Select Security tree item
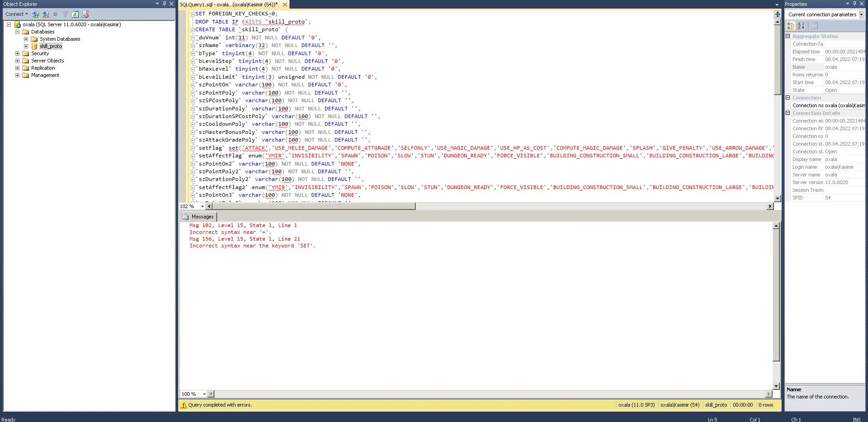 [x=40, y=53]
